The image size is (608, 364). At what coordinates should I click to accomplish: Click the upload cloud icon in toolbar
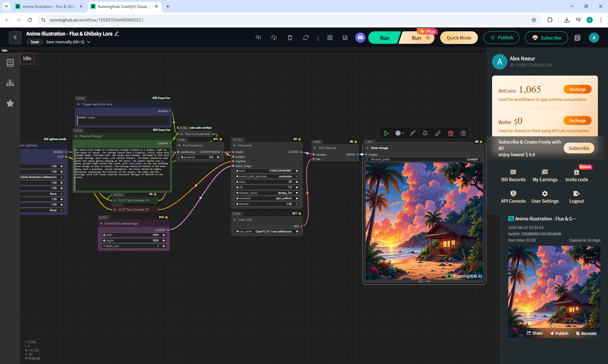pyautogui.click(x=258, y=38)
